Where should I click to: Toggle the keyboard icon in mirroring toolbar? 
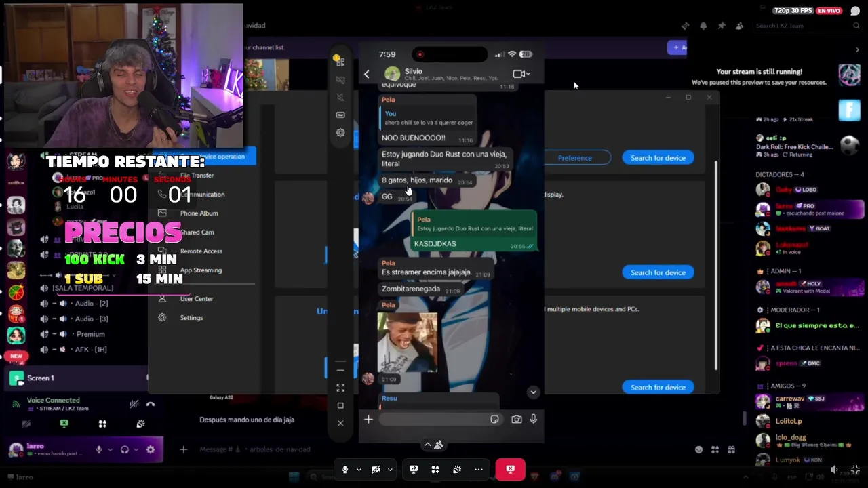[x=340, y=115]
